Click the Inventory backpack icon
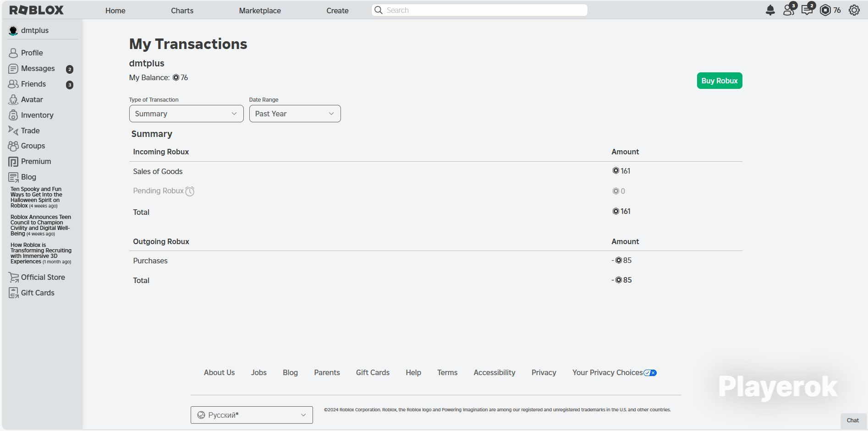This screenshot has height=431, width=868. point(13,115)
